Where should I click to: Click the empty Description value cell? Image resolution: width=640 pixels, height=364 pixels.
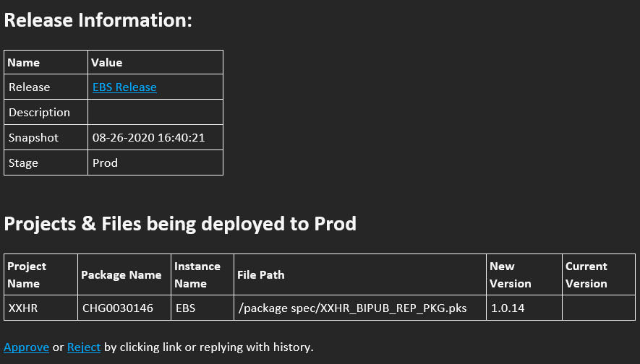[x=155, y=112]
